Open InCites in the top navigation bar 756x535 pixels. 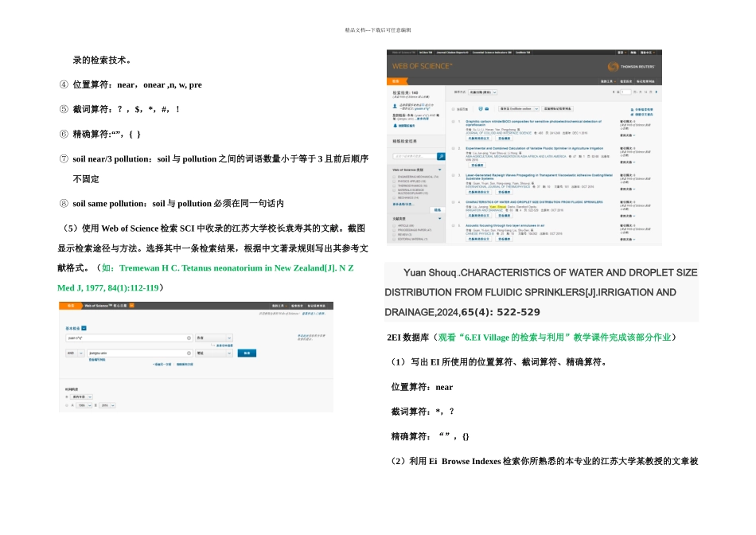click(x=426, y=53)
